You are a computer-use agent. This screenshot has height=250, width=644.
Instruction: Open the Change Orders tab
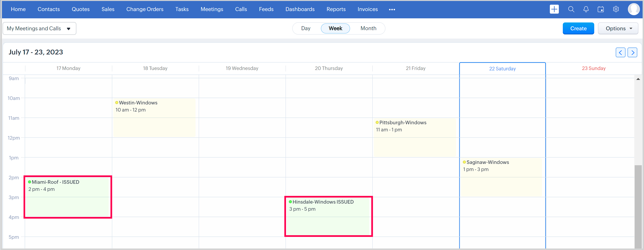pos(145,9)
